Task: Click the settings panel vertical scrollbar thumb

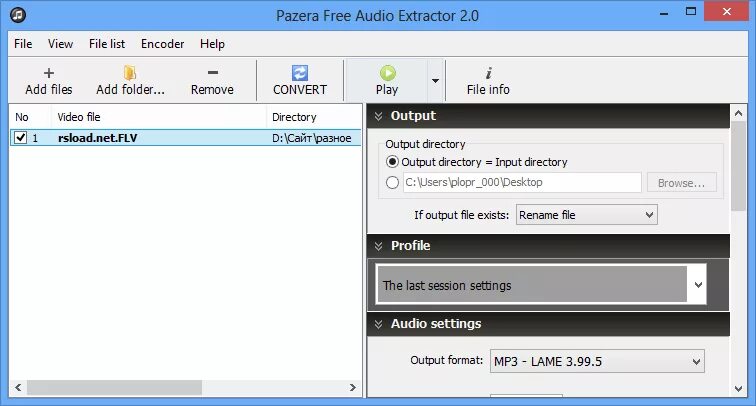Action: click(x=738, y=166)
